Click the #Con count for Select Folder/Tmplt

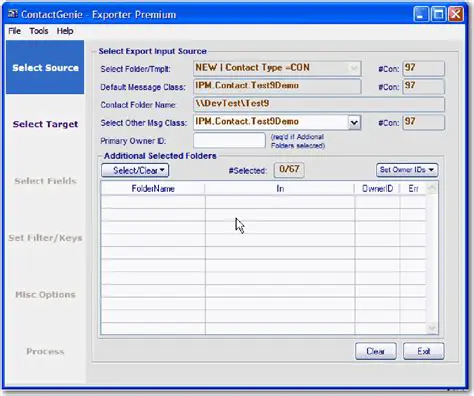[x=423, y=68]
